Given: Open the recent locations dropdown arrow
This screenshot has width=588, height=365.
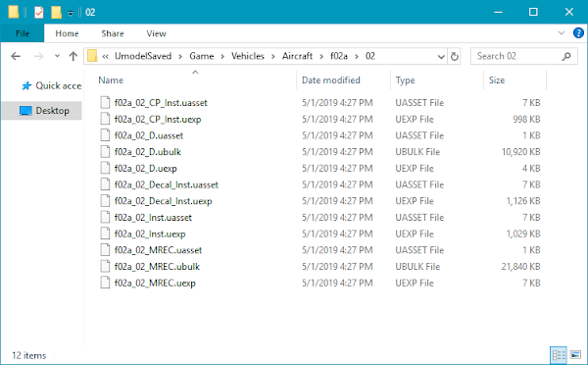Looking at the screenshot, I should [x=57, y=56].
